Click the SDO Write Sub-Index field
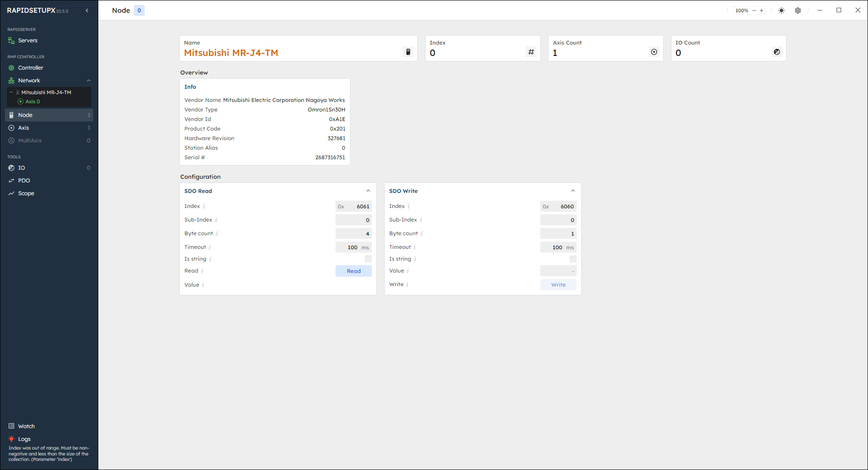Viewport: 868px width, 470px height. point(558,220)
